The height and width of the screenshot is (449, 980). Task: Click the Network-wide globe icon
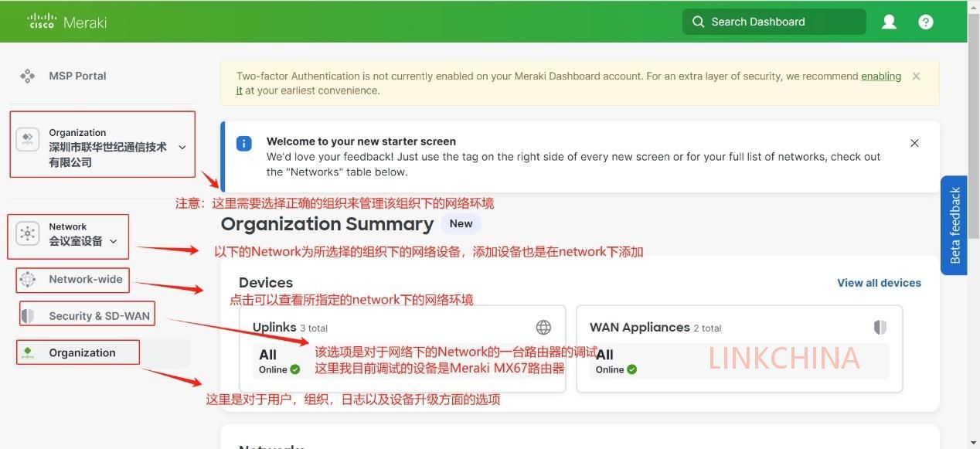click(x=28, y=279)
